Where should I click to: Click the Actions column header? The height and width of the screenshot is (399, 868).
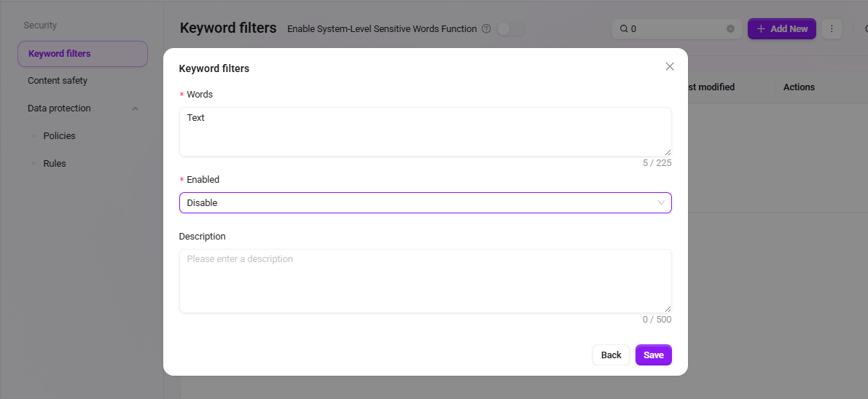coord(799,87)
